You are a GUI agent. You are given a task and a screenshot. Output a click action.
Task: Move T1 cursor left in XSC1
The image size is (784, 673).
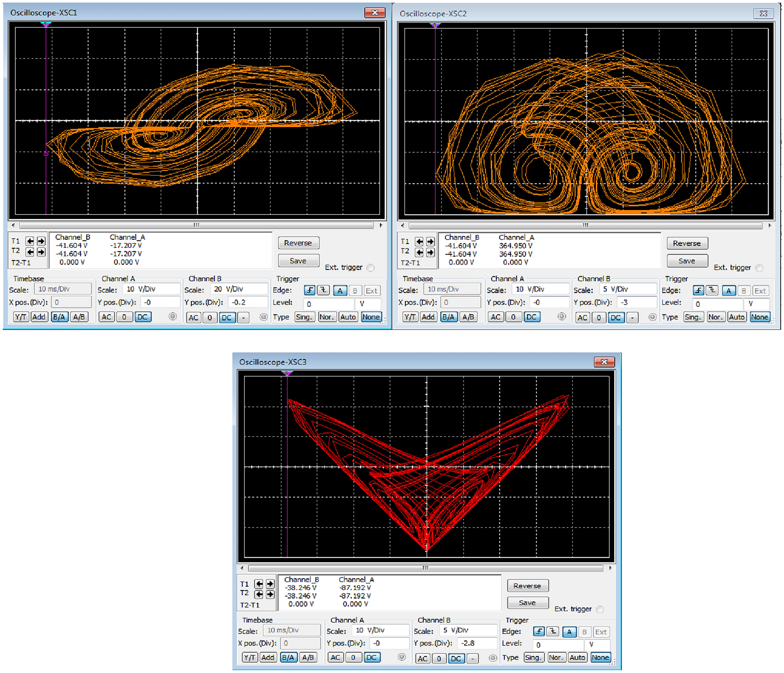tap(30, 241)
